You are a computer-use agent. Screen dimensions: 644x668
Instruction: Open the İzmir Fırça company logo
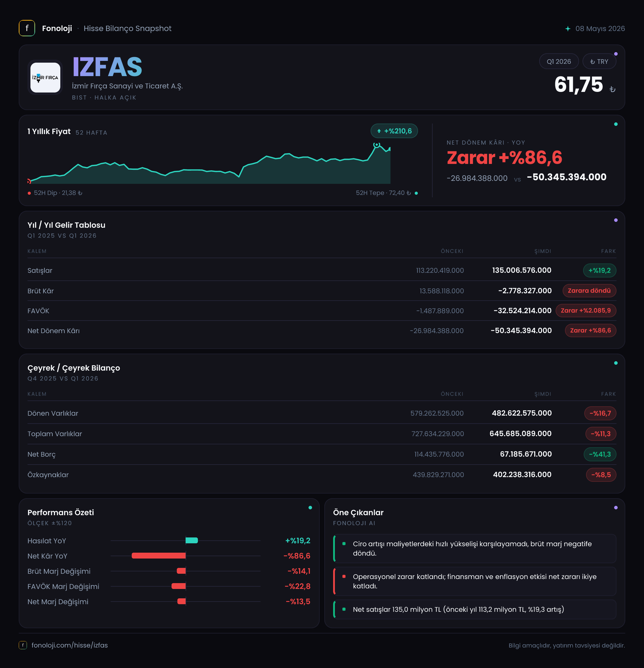point(45,77)
